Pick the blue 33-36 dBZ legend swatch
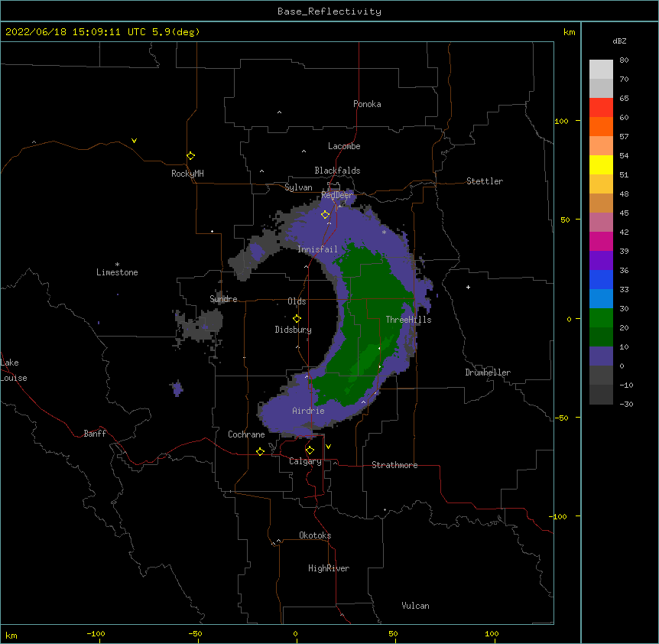 (601, 279)
